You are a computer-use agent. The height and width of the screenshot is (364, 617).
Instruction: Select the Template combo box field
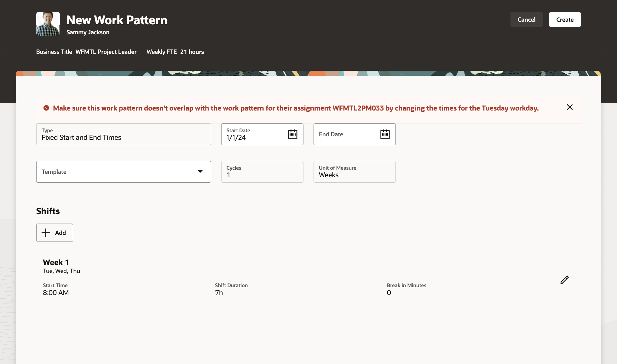[117, 172]
